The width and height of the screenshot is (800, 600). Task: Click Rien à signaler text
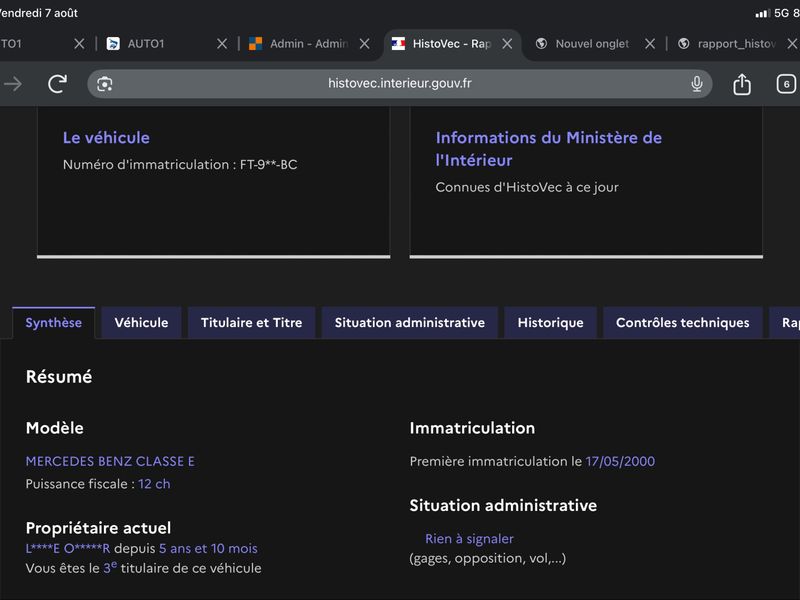click(x=469, y=539)
